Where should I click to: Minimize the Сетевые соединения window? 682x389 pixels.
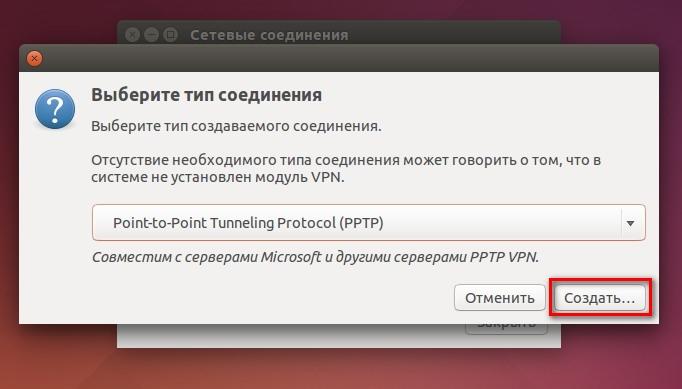pyautogui.click(x=151, y=34)
